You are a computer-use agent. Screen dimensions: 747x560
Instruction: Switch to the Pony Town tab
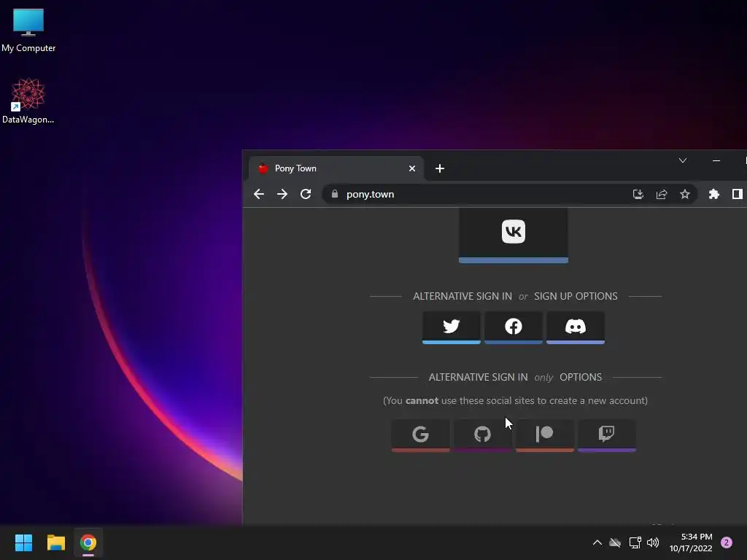click(x=336, y=168)
